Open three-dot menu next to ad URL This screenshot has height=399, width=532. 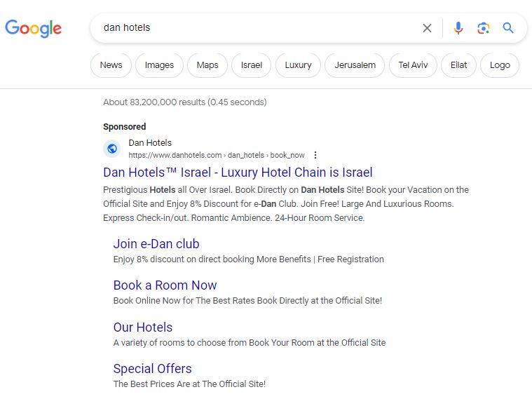tap(315, 155)
